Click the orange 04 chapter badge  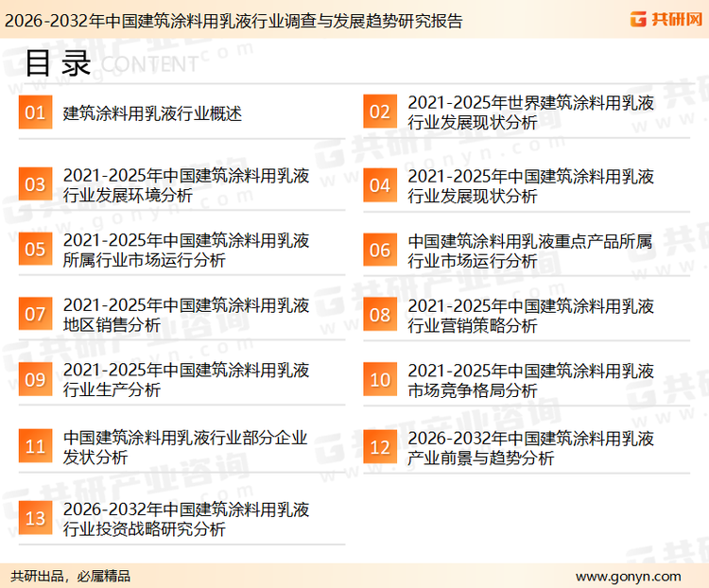380,185
